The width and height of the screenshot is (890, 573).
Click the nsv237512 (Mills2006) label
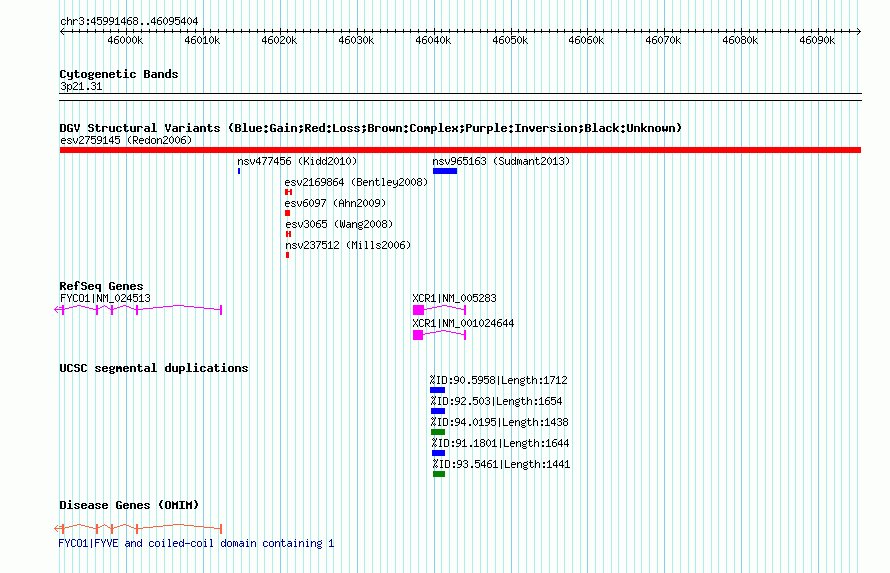349,245
